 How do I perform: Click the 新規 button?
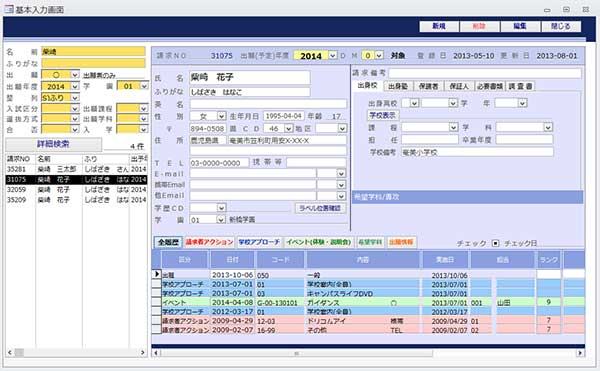pyautogui.click(x=439, y=26)
